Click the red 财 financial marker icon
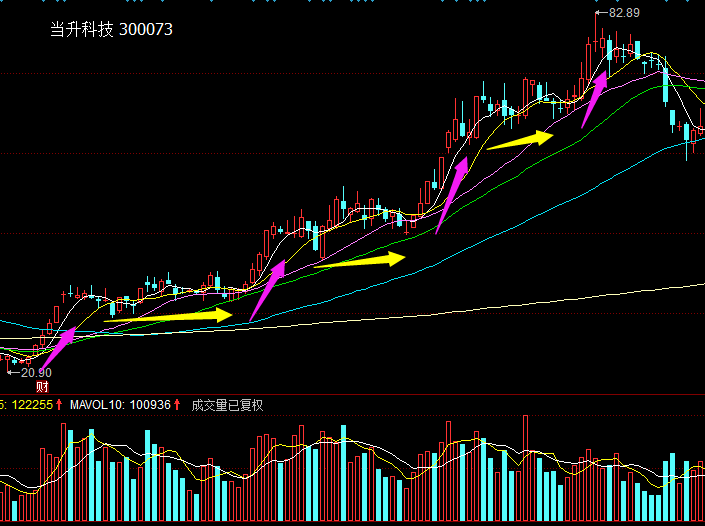 tap(42, 386)
